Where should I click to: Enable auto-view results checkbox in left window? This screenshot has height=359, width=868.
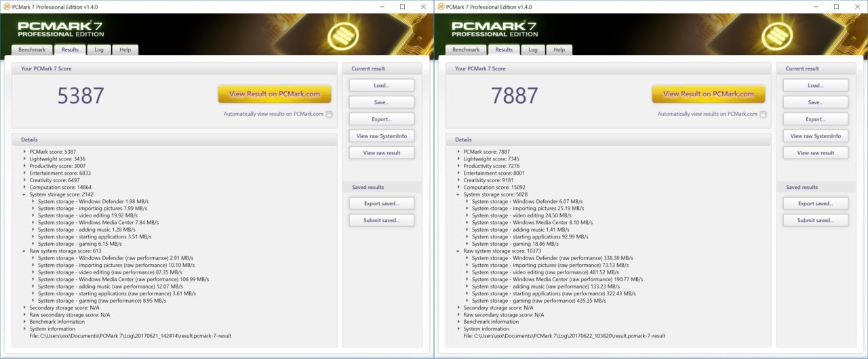[x=329, y=114]
